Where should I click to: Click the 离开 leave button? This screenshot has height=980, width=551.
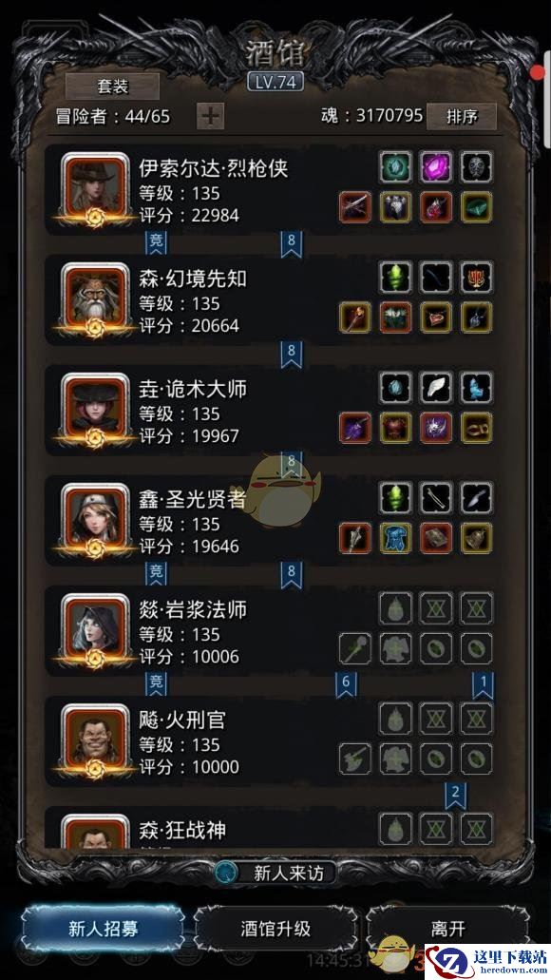click(447, 928)
